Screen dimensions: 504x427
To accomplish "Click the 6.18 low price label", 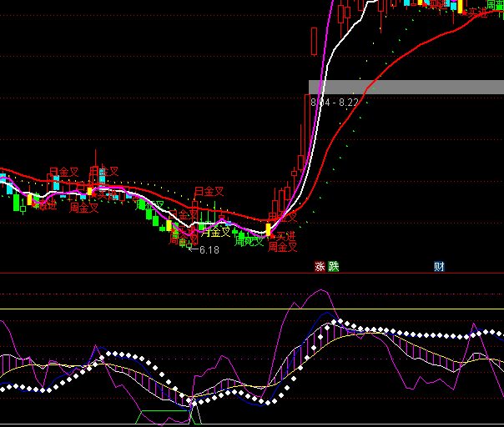I will point(209,250).
